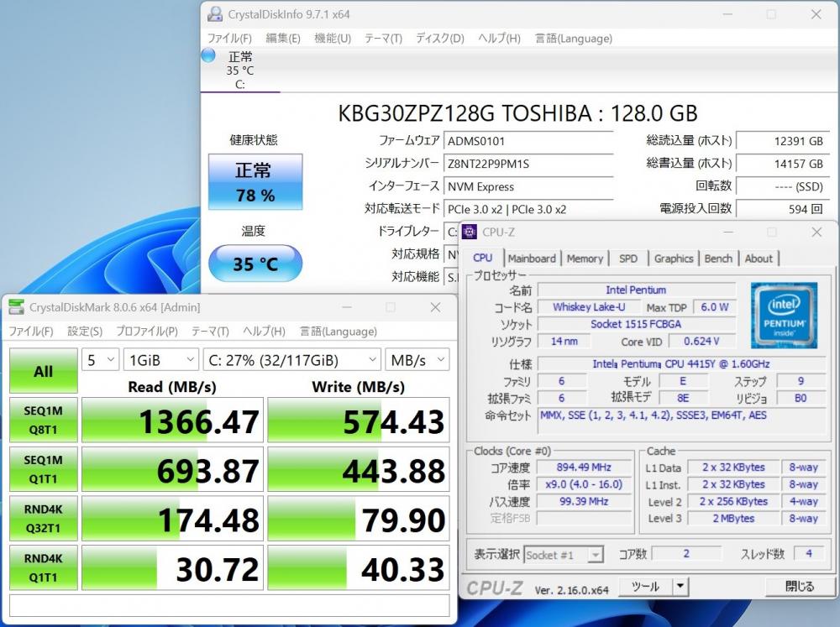
Task: Click the 14157 GB total writes value
Action: [783, 164]
